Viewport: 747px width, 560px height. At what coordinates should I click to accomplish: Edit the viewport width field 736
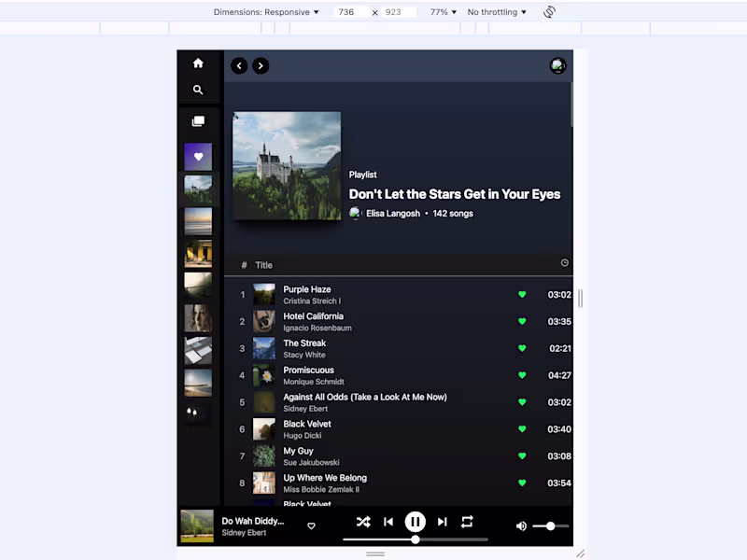(x=351, y=12)
